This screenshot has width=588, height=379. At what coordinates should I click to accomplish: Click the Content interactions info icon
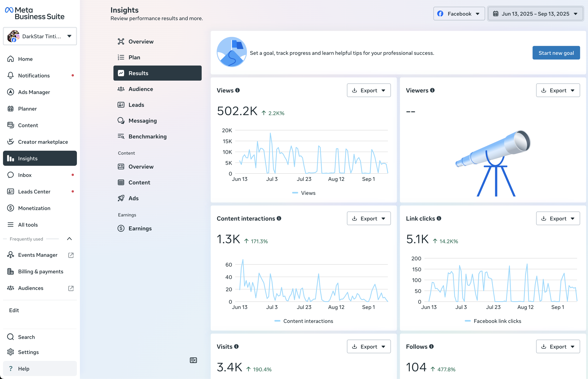(279, 218)
